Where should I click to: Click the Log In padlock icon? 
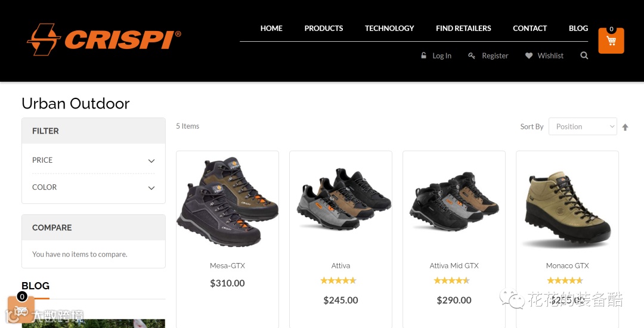(424, 55)
